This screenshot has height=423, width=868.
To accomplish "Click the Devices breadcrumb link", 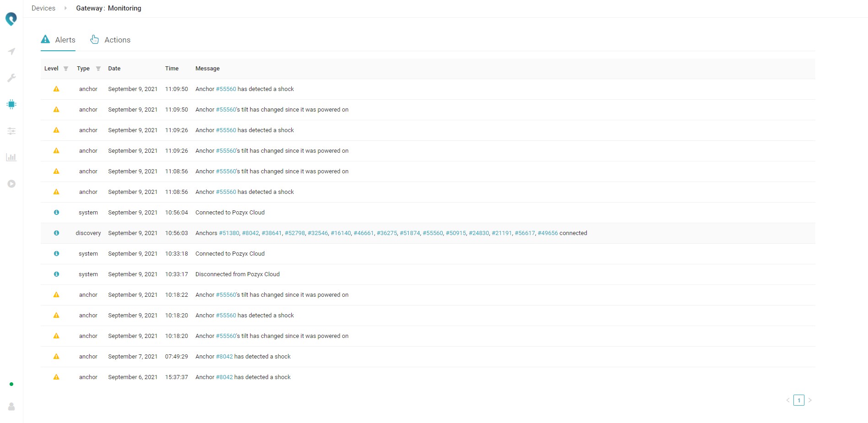I will [43, 8].
